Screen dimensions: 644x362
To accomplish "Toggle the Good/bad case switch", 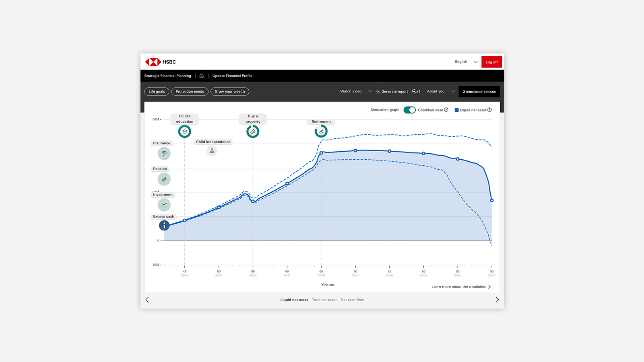I will [409, 110].
